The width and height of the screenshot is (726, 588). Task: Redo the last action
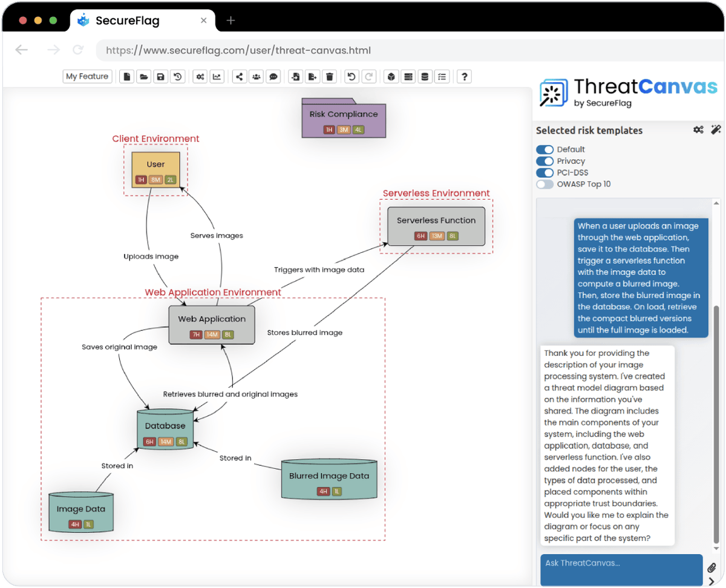coord(368,77)
